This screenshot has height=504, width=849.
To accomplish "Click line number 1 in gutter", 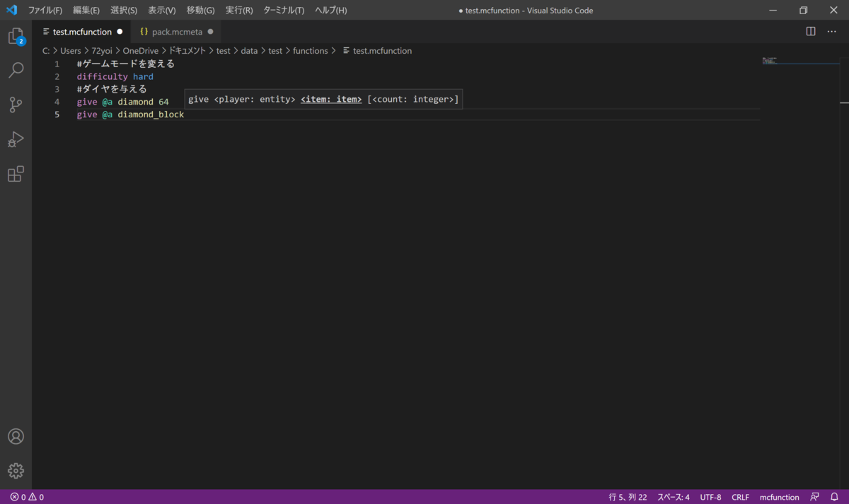I will pyautogui.click(x=57, y=64).
